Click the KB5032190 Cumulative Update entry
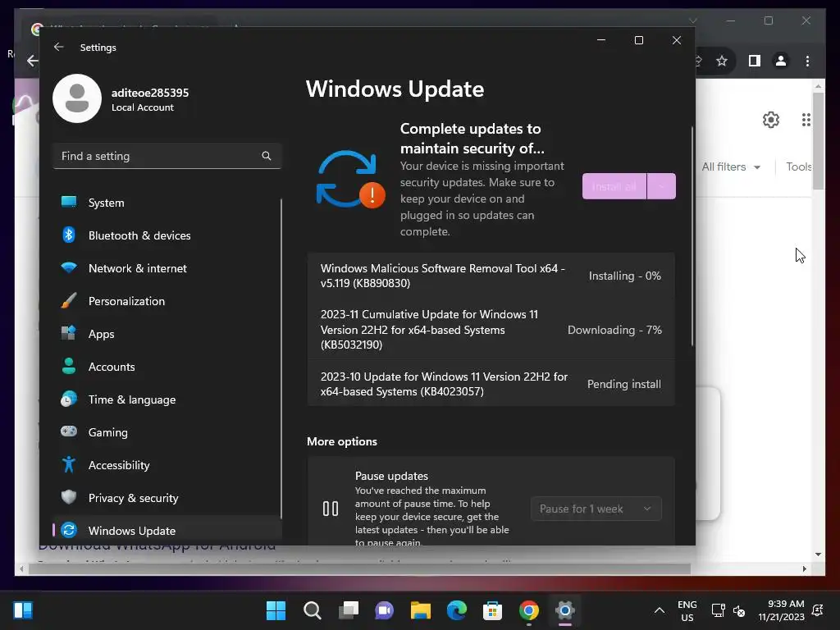This screenshot has width=840, height=630. click(491, 330)
